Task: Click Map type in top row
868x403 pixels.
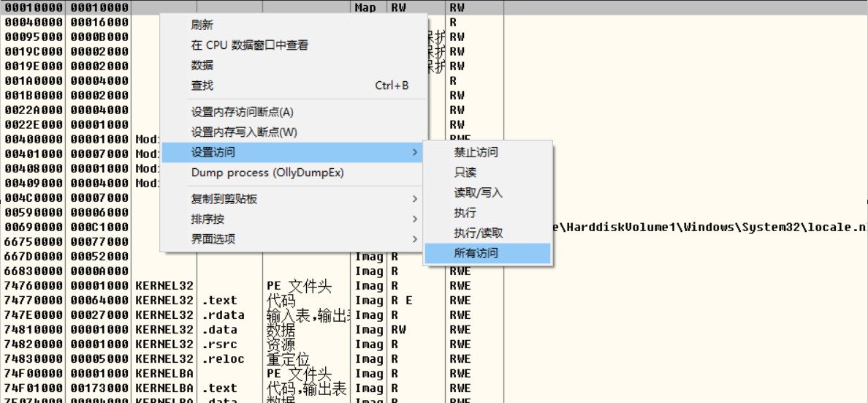Action: click(x=365, y=8)
